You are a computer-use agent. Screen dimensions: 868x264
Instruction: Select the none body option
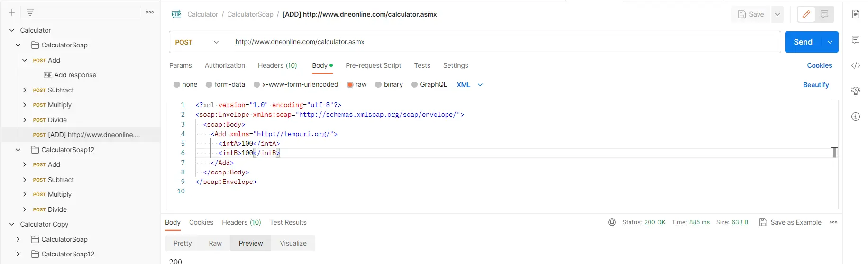click(177, 85)
